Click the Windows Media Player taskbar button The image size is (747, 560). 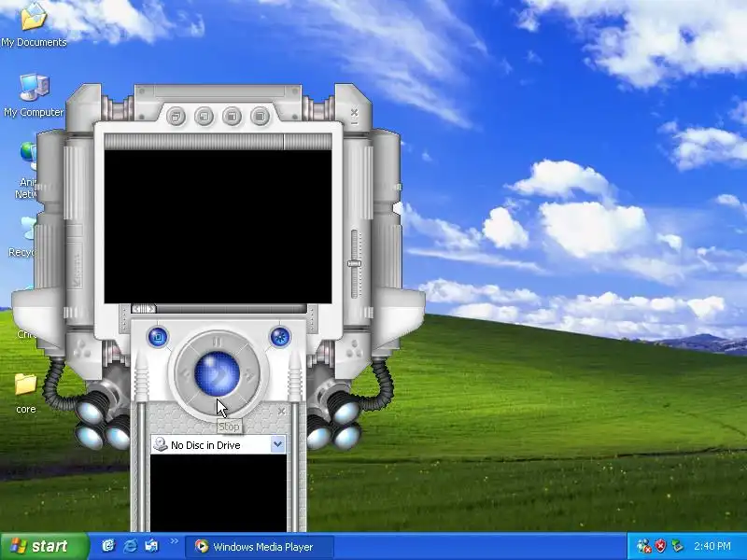[259, 547]
